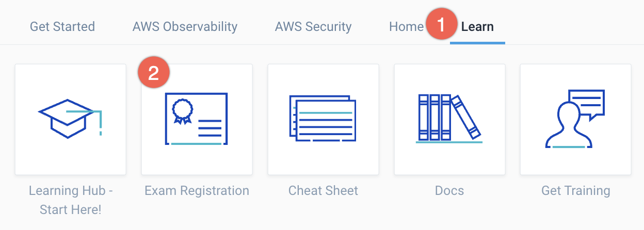
Task: Click the Exam Registration text label
Action: [x=197, y=191]
